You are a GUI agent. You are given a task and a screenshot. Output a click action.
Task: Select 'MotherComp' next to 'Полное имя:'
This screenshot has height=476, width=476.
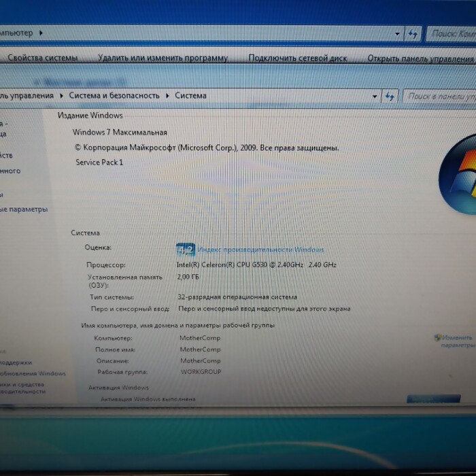(x=201, y=350)
